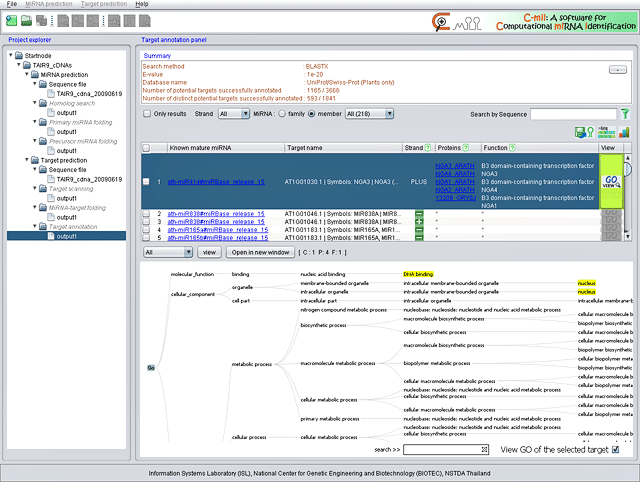Viewport: 640px width, 482px height.
Task: Toggle View GO of the selected target
Action: coord(616,449)
